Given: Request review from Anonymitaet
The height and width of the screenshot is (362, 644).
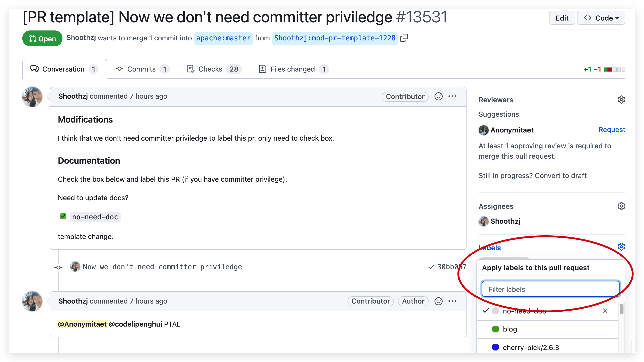Looking at the screenshot, I should click(x=612, y=130).
